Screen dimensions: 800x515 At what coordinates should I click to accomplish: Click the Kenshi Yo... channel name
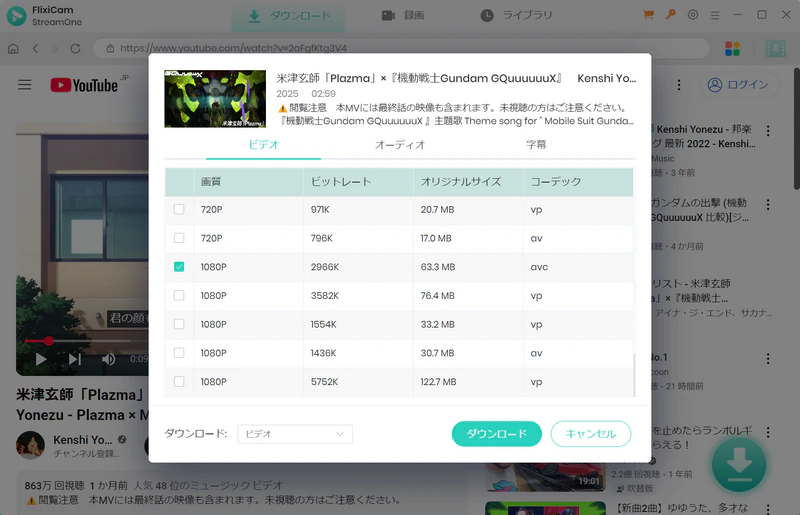point(83,439)
